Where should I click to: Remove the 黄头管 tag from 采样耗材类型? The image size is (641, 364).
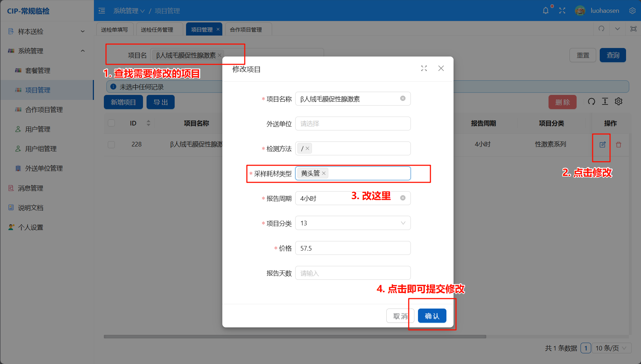pos(324,173)
